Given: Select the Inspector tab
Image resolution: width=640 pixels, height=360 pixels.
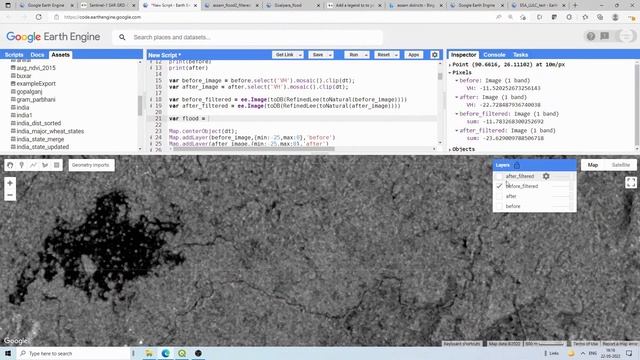Looking at the screenshot, I should click(x=463, y=55).
